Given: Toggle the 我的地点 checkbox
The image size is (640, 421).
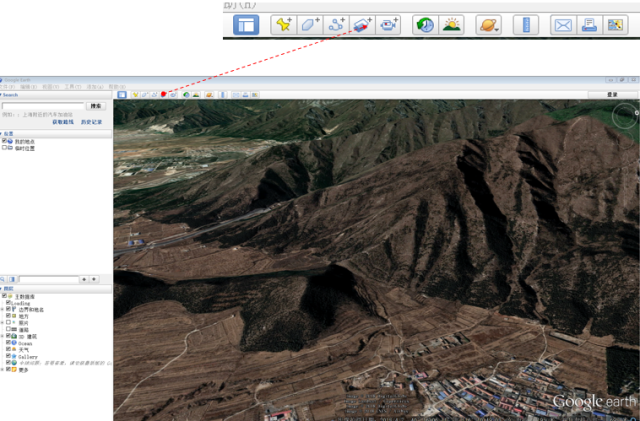Looking at the screenshot, I should coord(4,141).
